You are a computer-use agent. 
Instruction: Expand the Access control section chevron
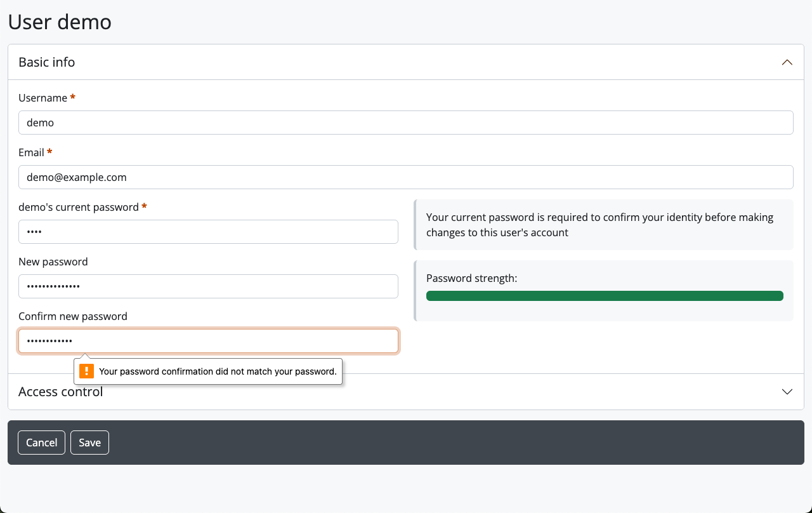coord(787,392)
